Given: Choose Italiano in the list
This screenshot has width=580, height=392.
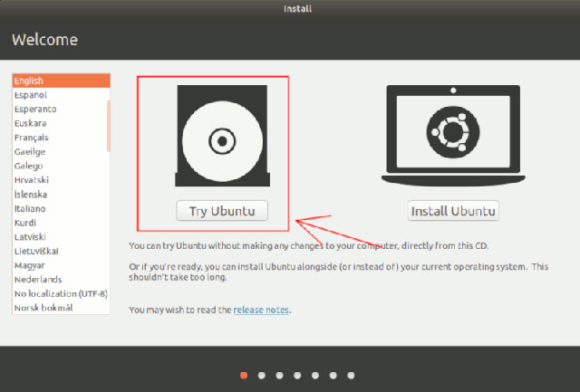Looking at the screenshot, I should click(62, 208).
